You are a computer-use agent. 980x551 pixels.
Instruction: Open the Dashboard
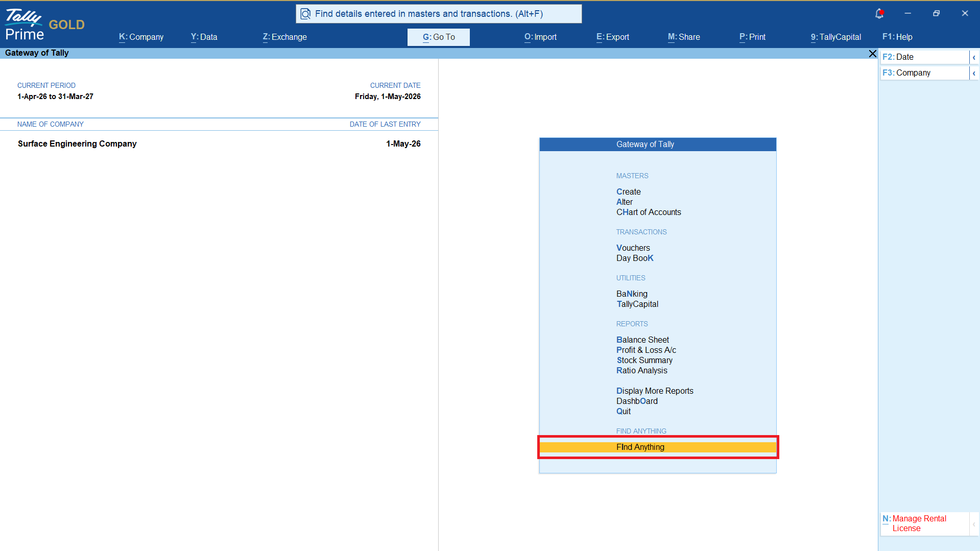(x=637, y=401)
